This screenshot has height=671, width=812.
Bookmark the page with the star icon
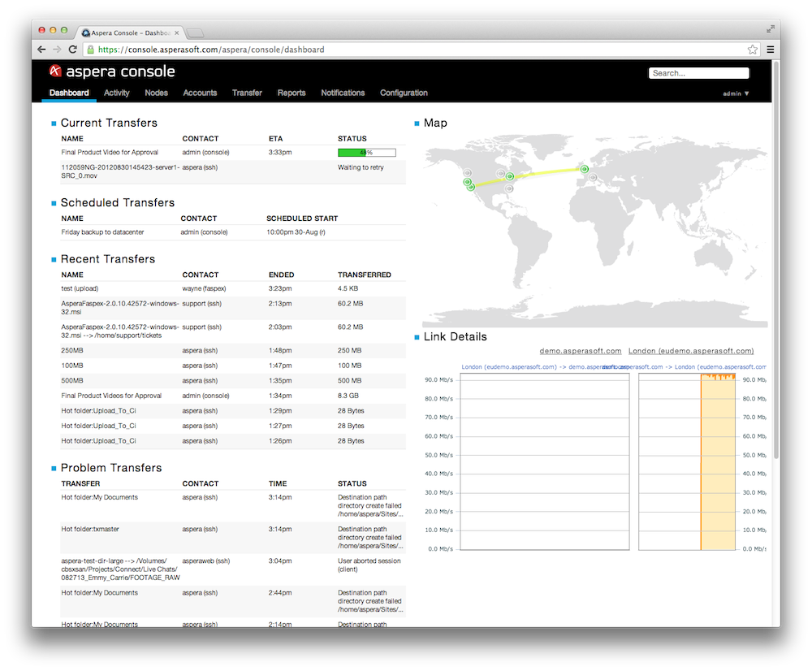click(753, 50)
